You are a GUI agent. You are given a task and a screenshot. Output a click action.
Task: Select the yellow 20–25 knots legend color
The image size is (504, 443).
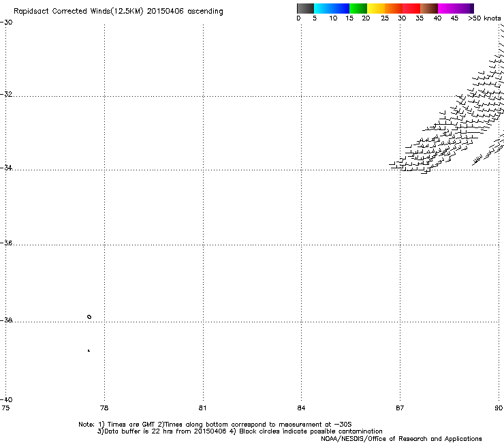376,8
